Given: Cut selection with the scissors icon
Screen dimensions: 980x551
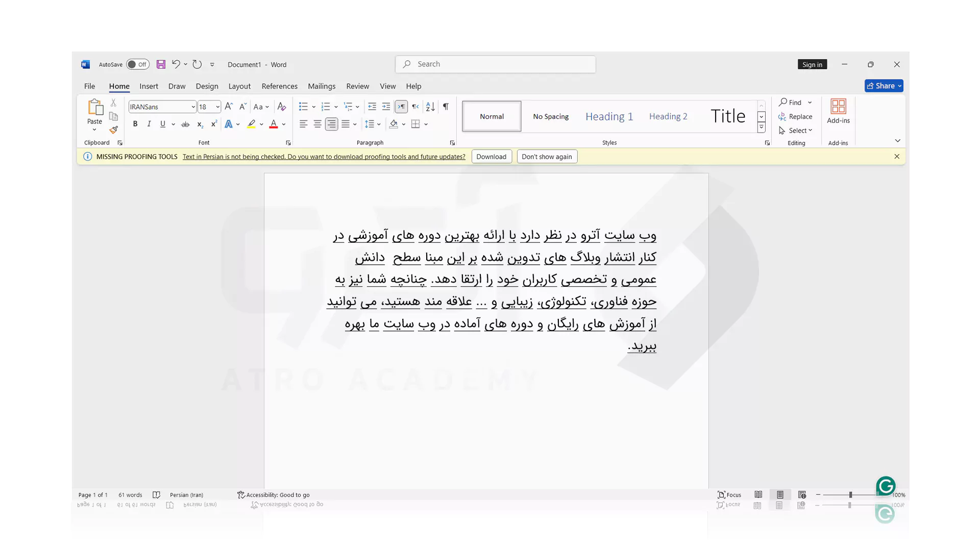Looking at the screenshot, I should (x=113, y=103).
